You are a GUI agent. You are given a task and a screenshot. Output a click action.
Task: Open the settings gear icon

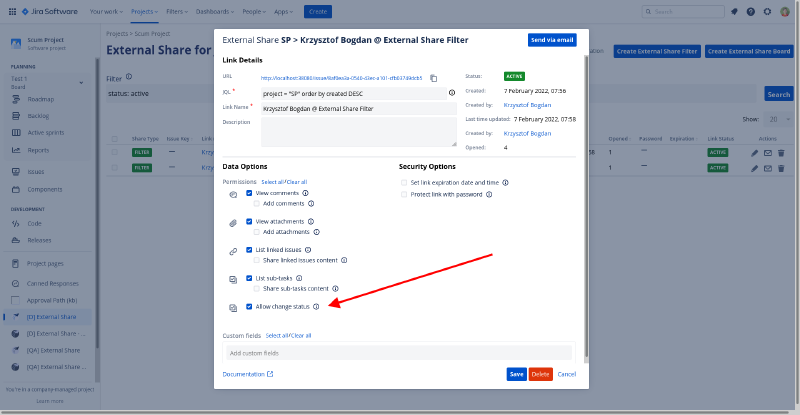click(x=767, y=11)
